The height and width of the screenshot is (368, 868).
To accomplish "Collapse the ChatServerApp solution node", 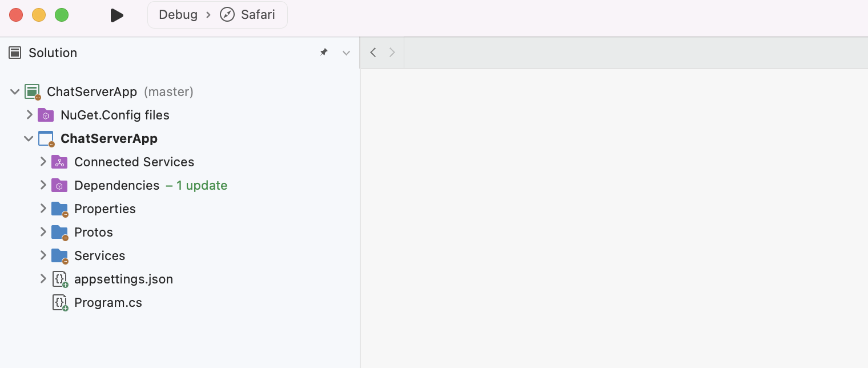I will [15, 91].
